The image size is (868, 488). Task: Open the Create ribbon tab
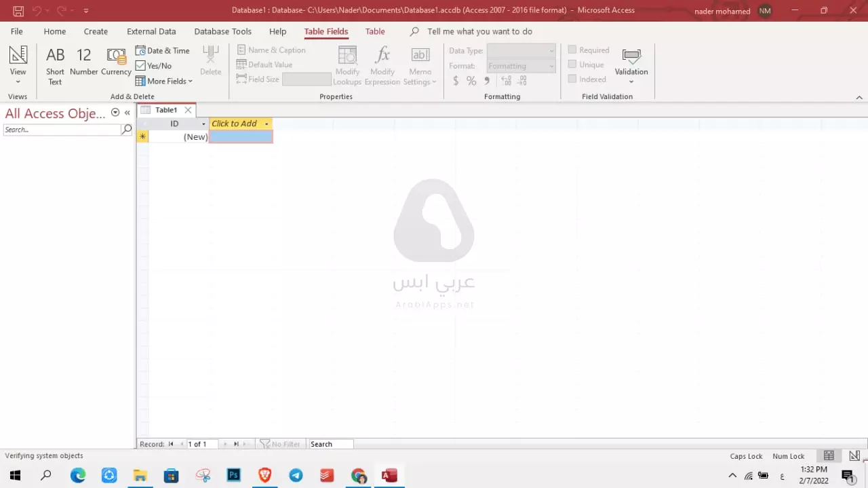(96, 31)
